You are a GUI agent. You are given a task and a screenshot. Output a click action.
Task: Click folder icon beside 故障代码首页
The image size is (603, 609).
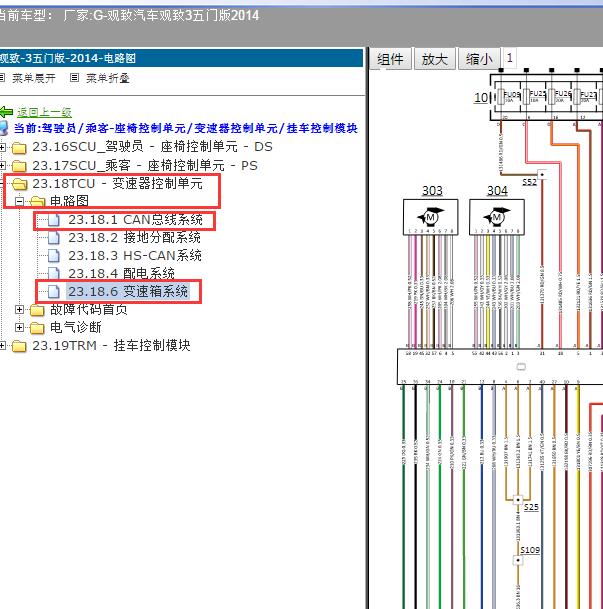coord(37,310)
